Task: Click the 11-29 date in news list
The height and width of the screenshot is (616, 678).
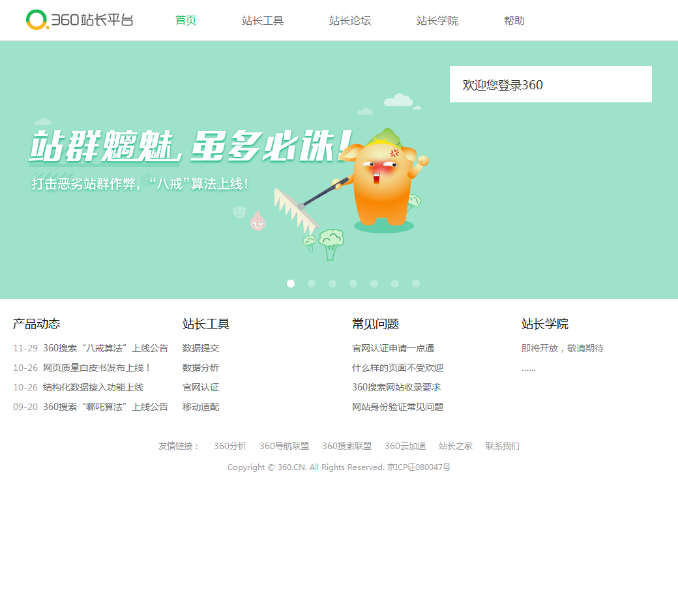Action: 25,348
